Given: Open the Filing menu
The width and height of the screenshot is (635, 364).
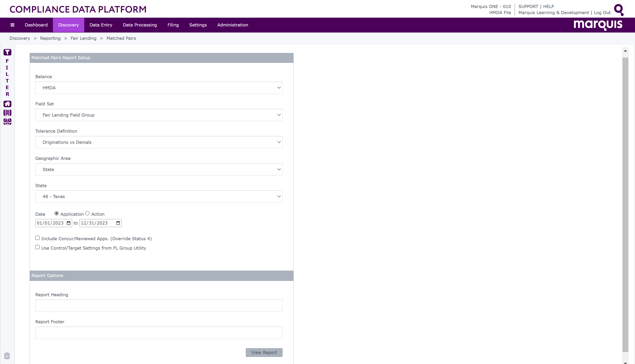Looking at the screenshot, I should 173,25.
